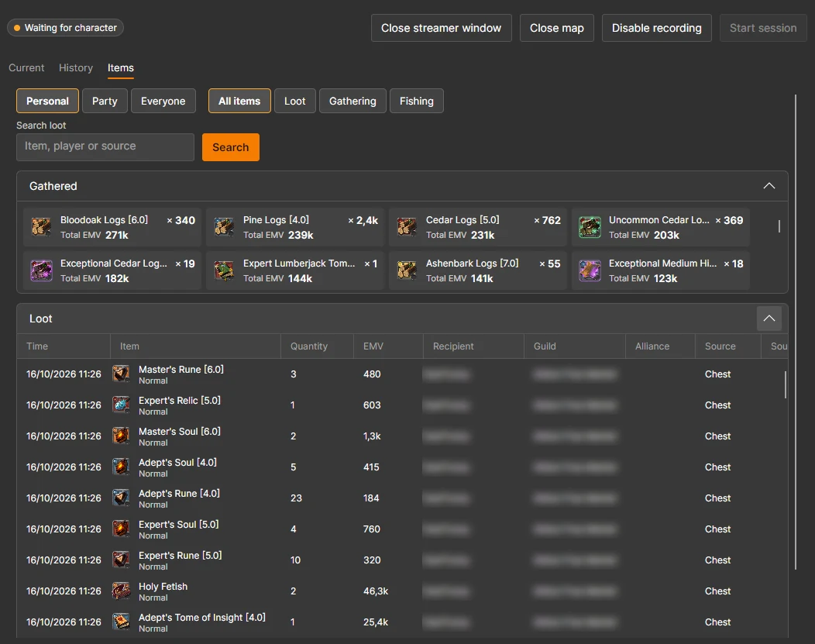Click the Adept's Rune quantity 23

tap(296, 498)
